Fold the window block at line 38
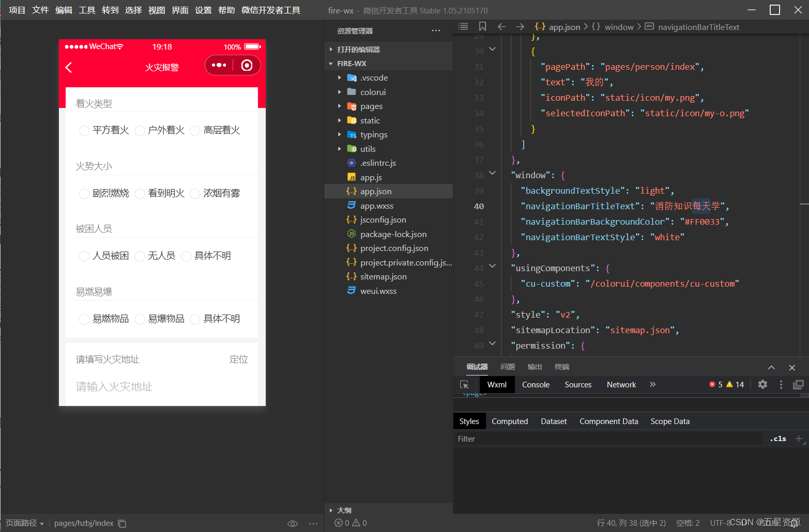Screen dimensions: 809x532 pos(492,173)
